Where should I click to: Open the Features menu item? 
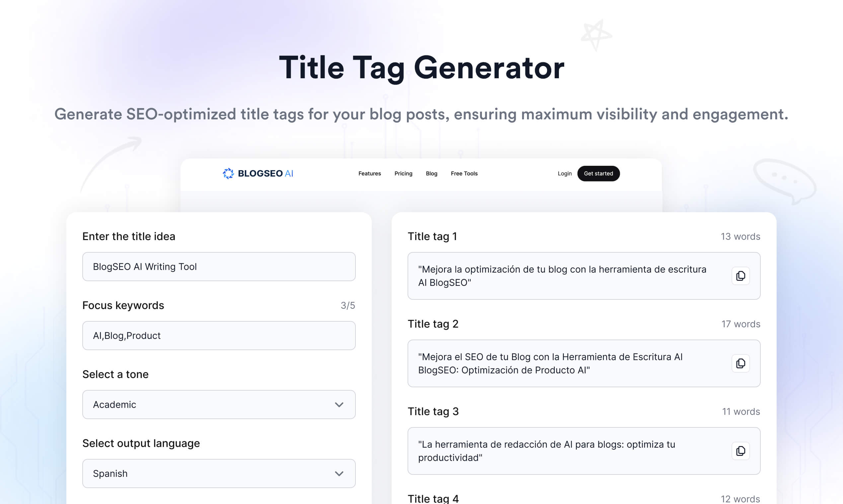(x=369, y=173)
